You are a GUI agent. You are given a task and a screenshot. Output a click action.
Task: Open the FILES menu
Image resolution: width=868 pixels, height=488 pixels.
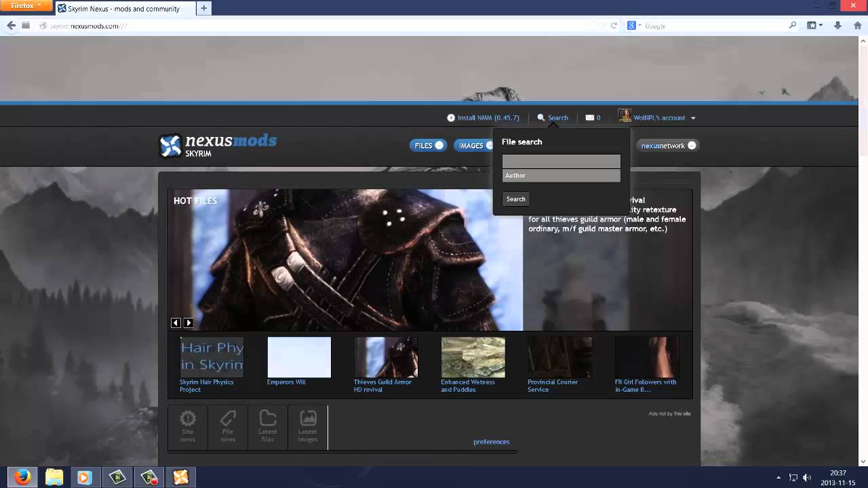coord(429,146)
